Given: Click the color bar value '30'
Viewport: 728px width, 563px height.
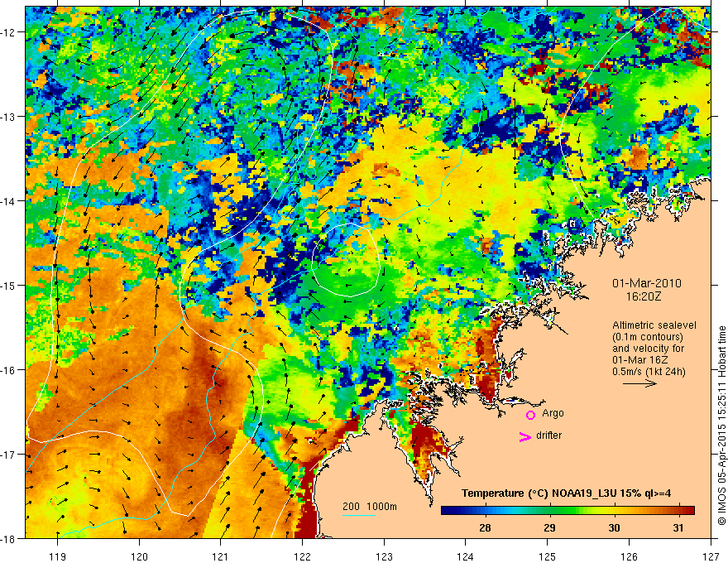Looking at the screenshot, I should [x=614, y=528].
